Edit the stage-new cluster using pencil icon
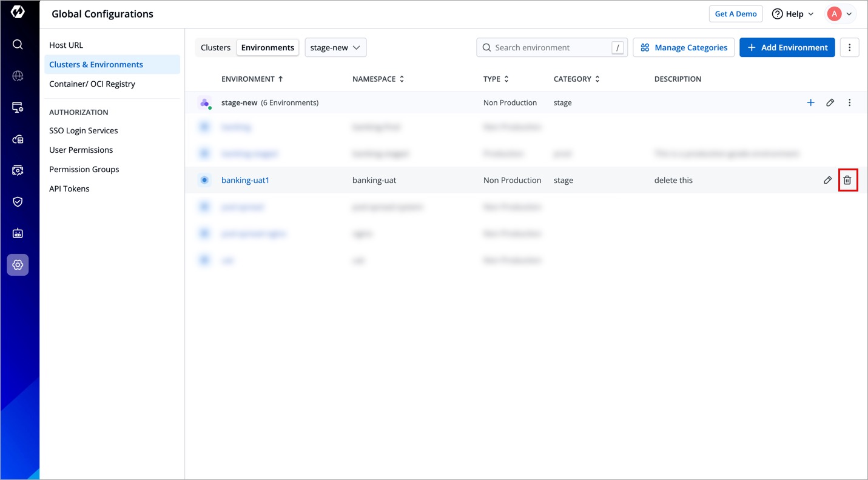Screen dimensions: 868x480 830,102
